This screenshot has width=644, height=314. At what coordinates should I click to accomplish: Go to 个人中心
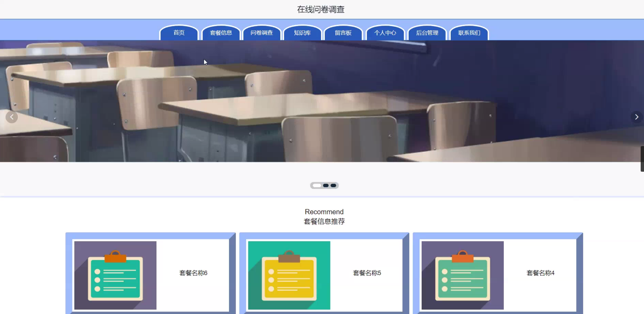pyautogui.click(x=385, y=33)
